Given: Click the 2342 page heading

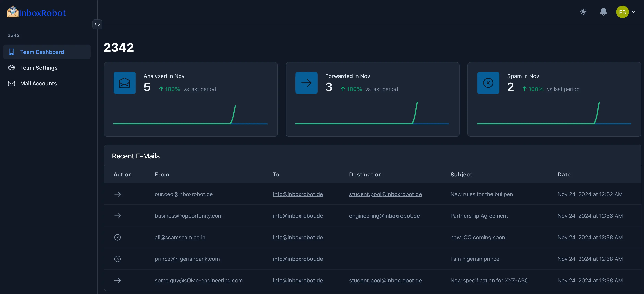Looking at the screenshot, I should 119,47.
